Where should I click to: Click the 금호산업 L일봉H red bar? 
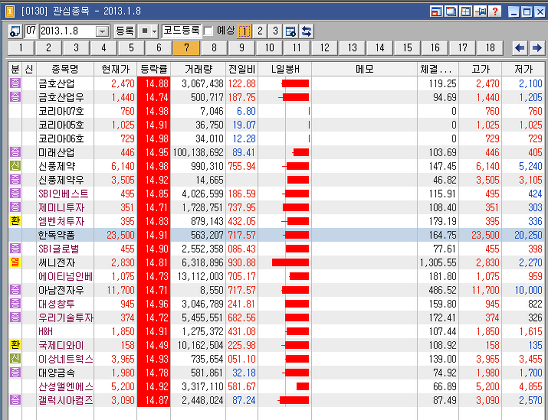295,84
